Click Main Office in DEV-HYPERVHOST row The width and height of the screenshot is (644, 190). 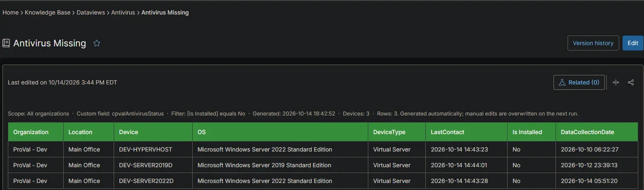[x=88, y=149]
